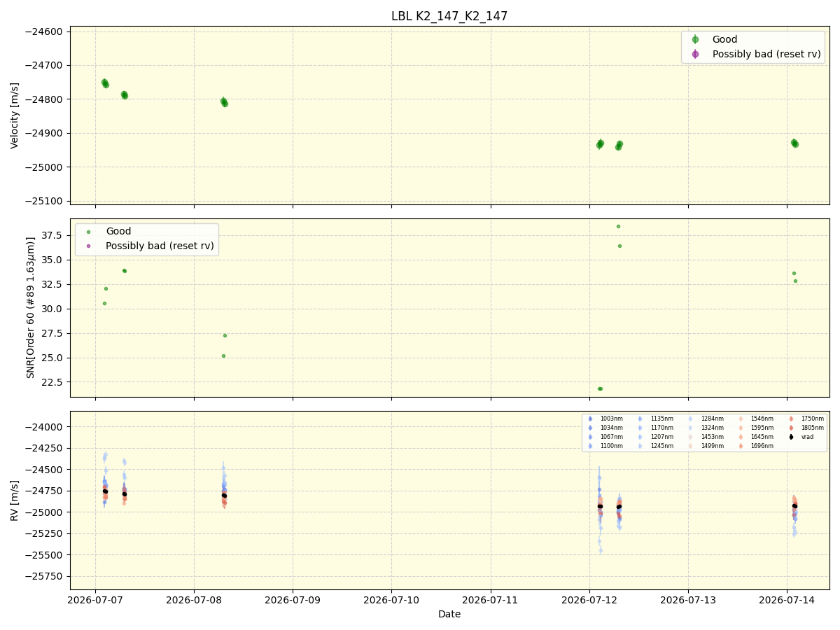Click the green Good marker in velocity legend

pyautogui.click(x=695, y=40)
